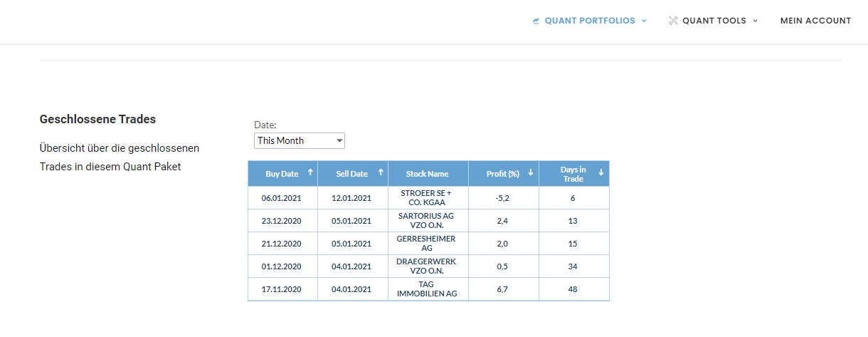Screen dimensions: 868x337
Task: Click the profit value 2,0
Action: 503,244
